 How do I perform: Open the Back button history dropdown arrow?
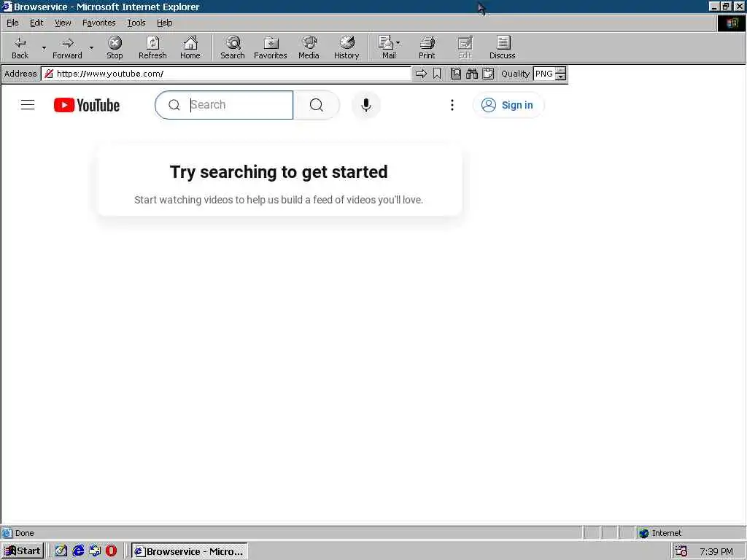(x=44, y=47)
